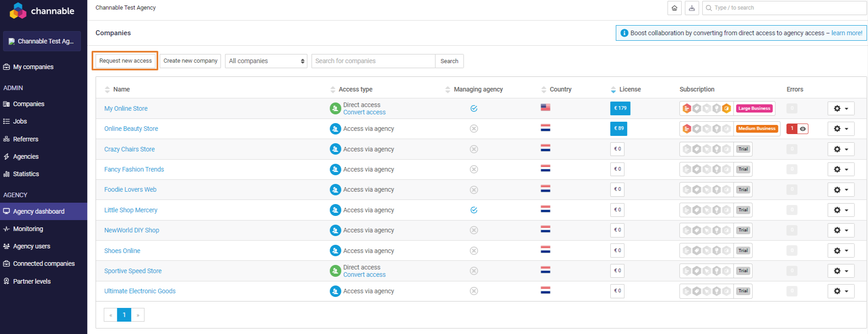
Task: Open the All companies filter dropdown
Action: point(266,61)
